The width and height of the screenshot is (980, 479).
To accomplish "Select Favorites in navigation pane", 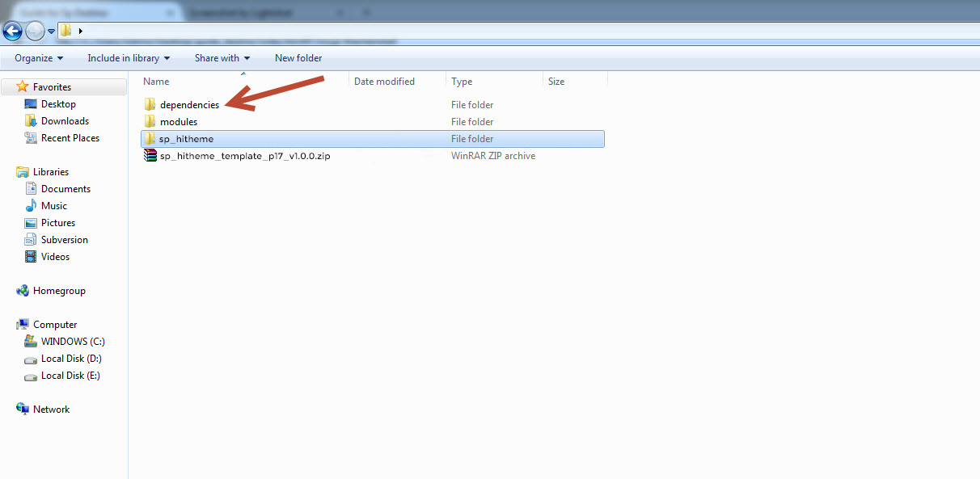I will coord(52,87).
